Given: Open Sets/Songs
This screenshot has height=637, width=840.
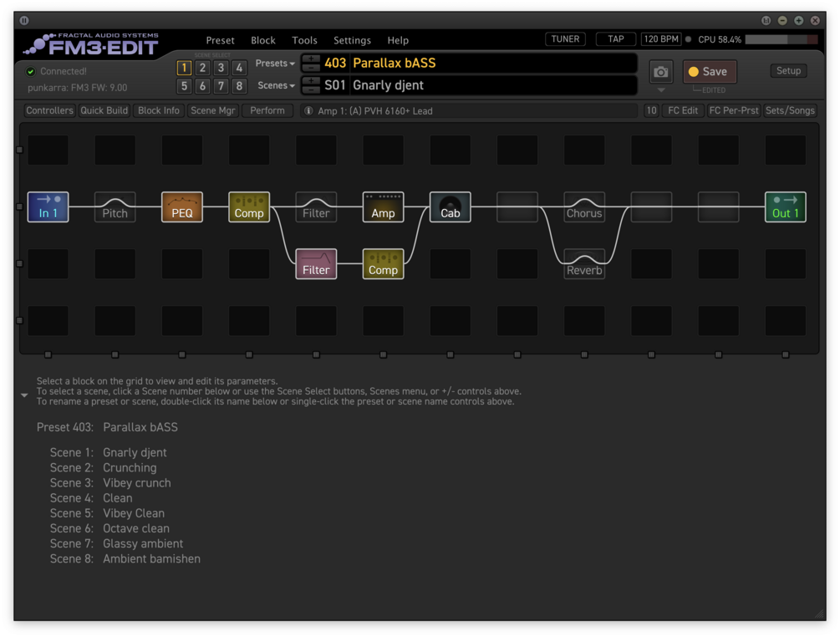Looking at the screenshot, I should 790,110.
